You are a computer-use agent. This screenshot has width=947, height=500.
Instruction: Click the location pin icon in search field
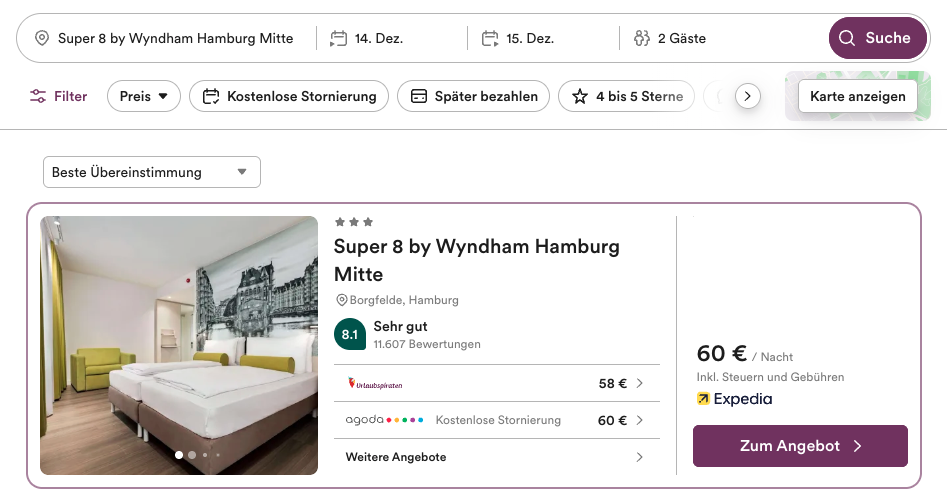[x=41, y=38]
